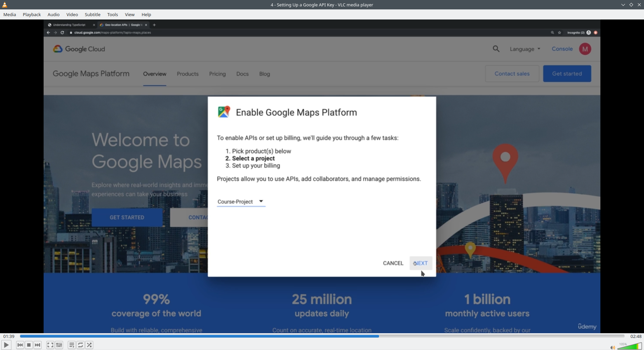The image size is (644, 350).
Task: Open the Audio menu
Action: pyautogui.click(x=53, y=14)
